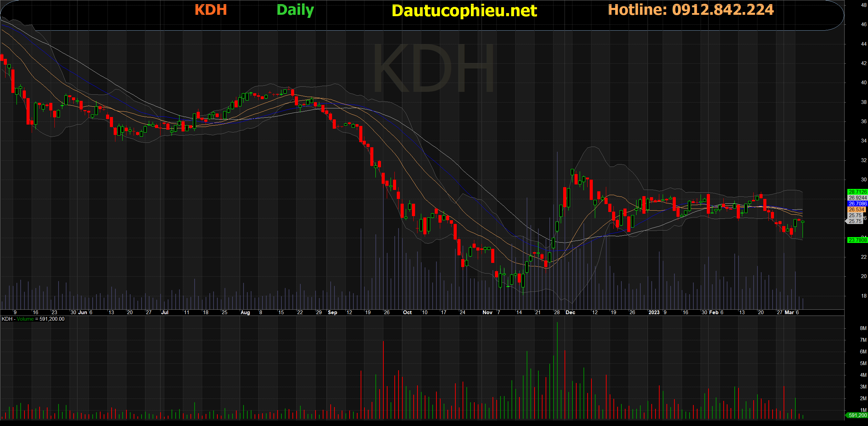The image size is (868, 426).
Task: Click the orange 26.534 moving average tag
Action: (x=856, y=210)
